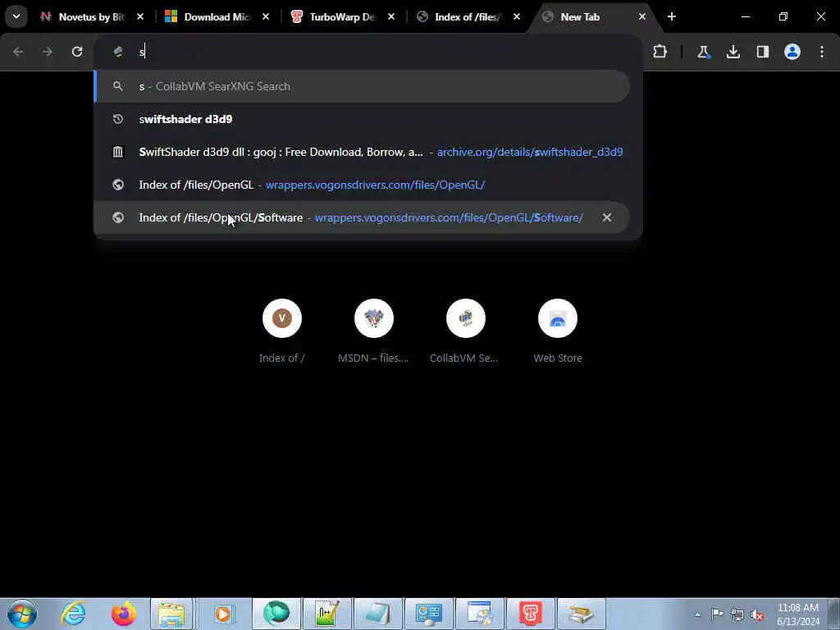The height and width of the screenshot is (630, 840).
Task: Click the muted volume tray icon
Action: coord(757,615)
